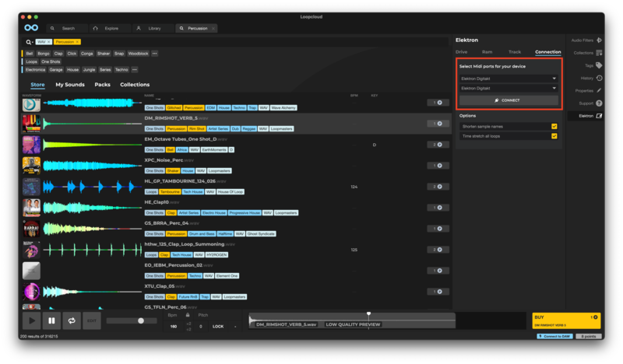
Task: Disable Shorten sample names checkbox
Action: tap(554, 126)
